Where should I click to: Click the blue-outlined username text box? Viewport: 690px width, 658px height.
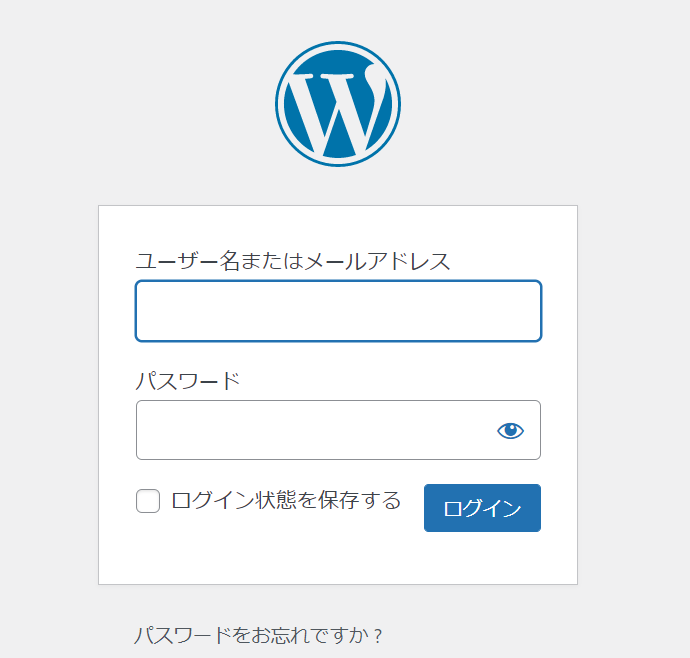point(338,311)
